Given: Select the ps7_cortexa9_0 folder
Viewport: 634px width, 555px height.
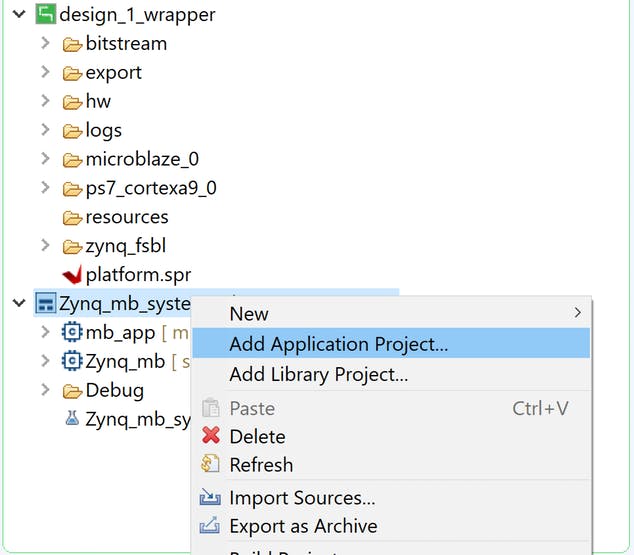Looking at the screenshot, I should pyautogui.click(x=150, y=188).
